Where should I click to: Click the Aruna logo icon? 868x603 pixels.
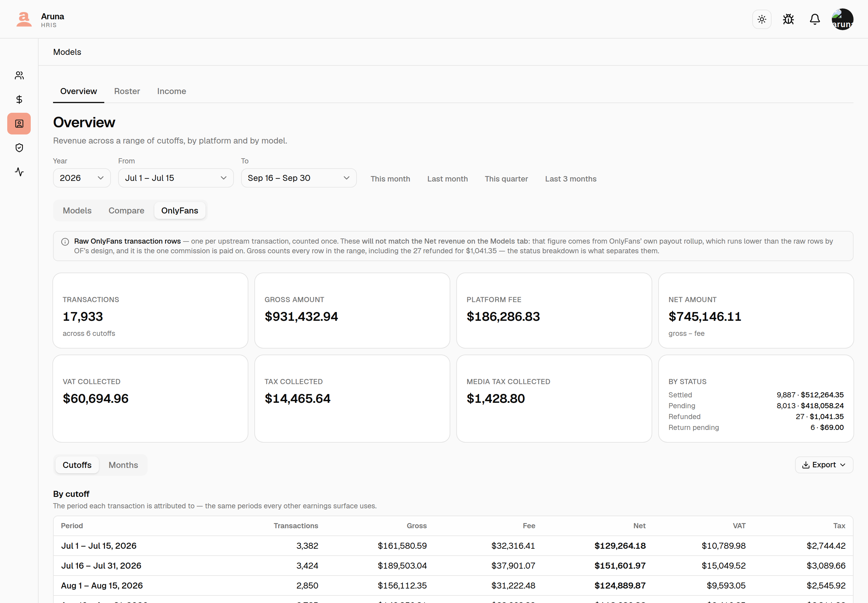click(24, 19)
